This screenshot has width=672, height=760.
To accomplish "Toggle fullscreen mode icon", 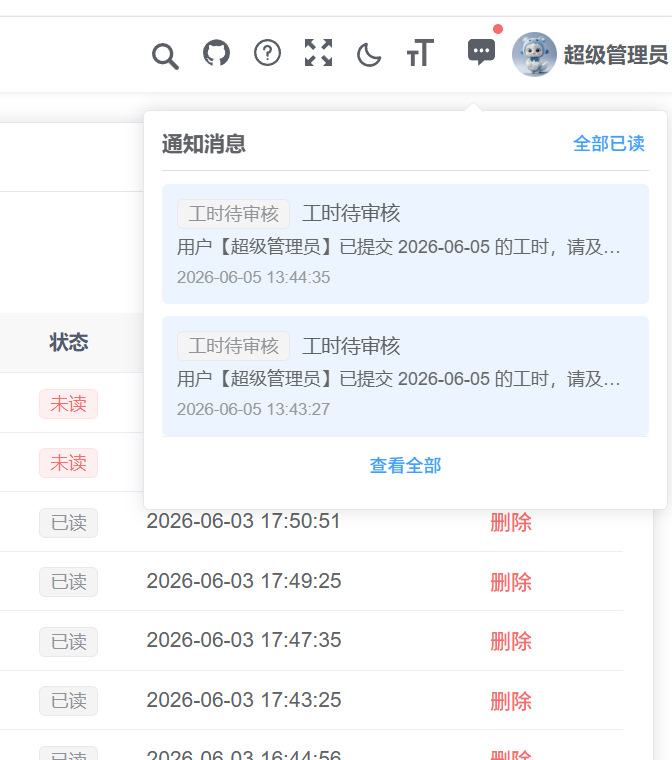I will (x=319, y=52).
